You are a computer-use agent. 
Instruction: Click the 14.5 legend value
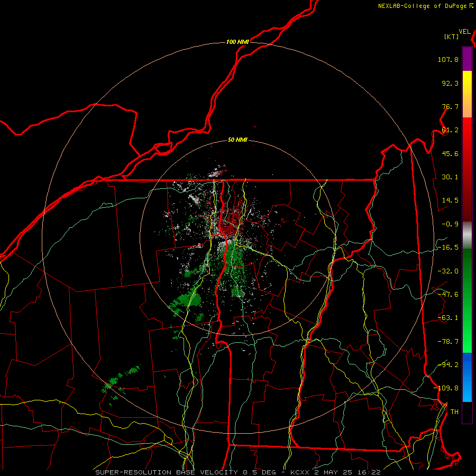coord(450,200)
